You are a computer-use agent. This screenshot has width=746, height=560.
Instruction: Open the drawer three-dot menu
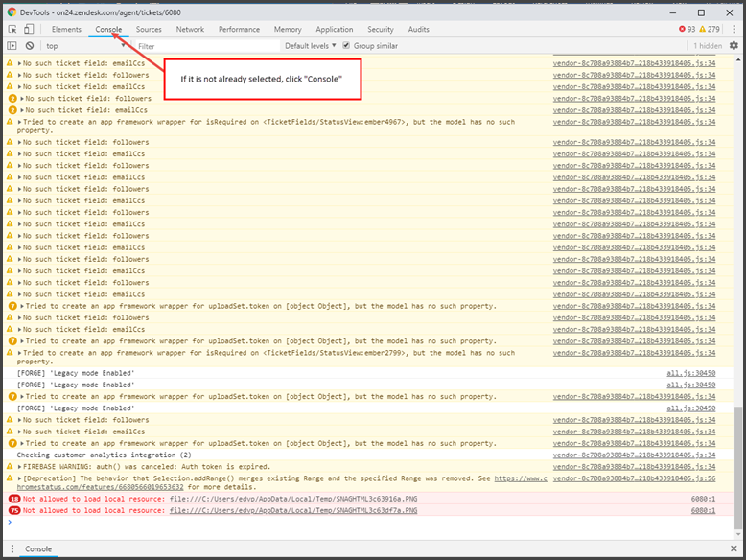(x=12, y=549)
